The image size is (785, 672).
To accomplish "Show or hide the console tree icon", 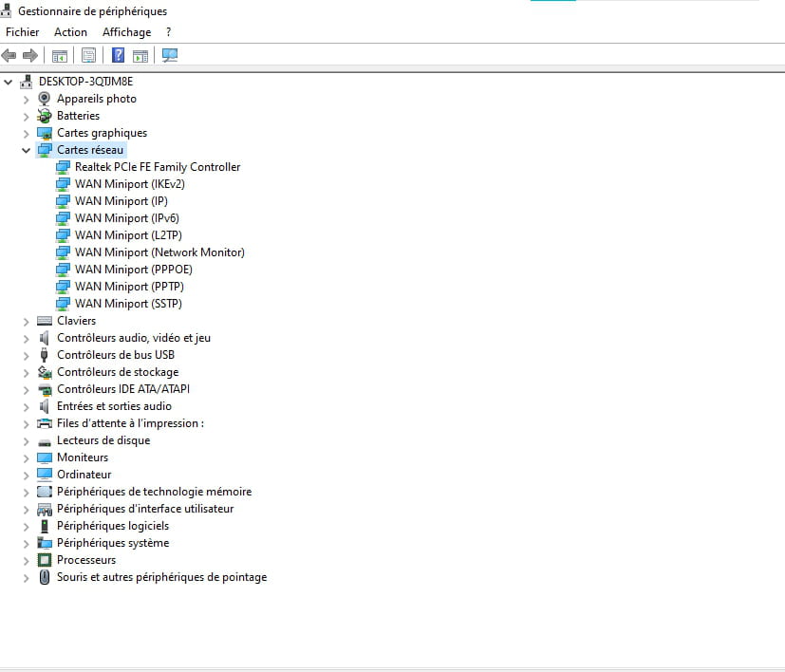I will pos(60,56).
